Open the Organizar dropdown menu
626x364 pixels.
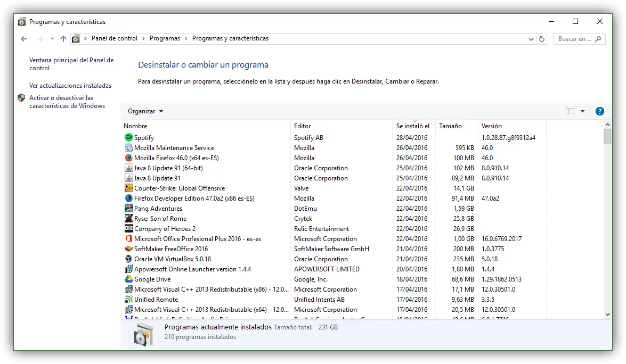pos(145,111)
